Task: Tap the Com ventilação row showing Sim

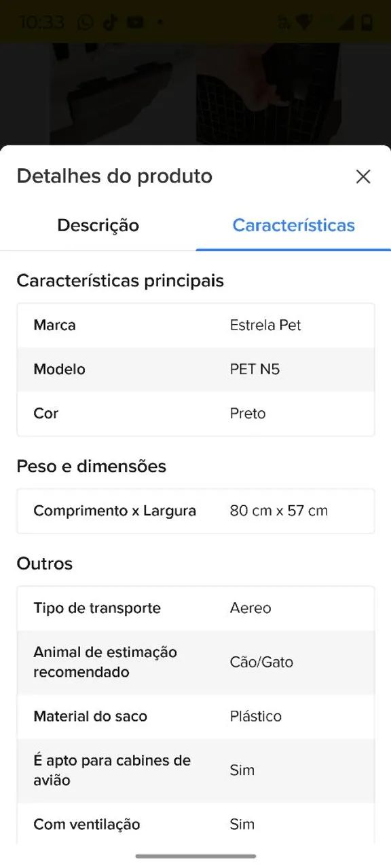Action: pyautogui.click(x=195, y=824)
